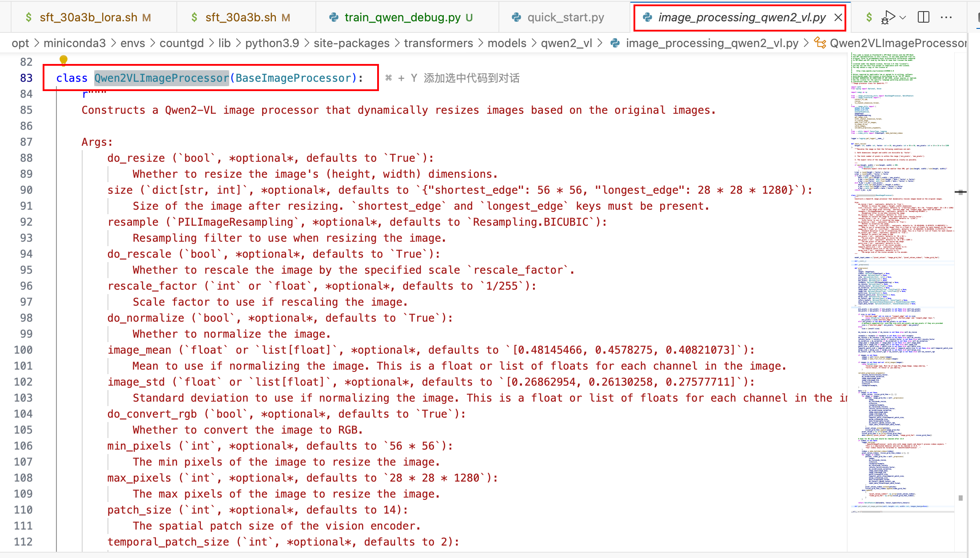980x558 pixels.
Task: Click the add selected code to chat hint
Action: [x=452, y=78]
